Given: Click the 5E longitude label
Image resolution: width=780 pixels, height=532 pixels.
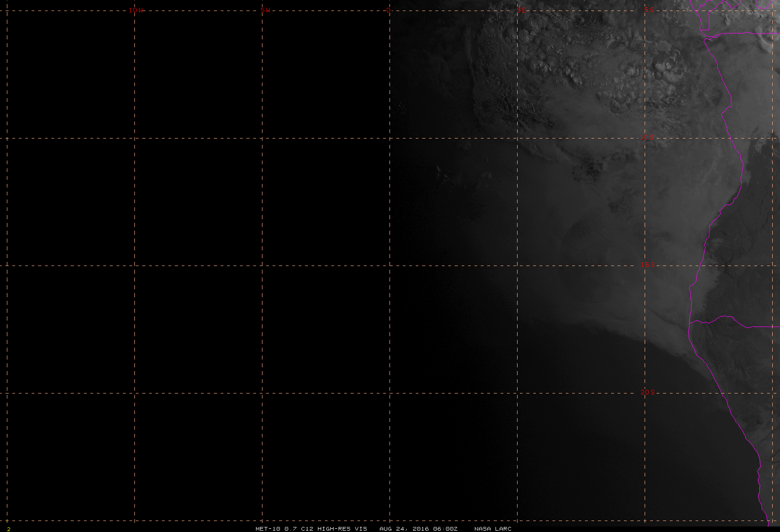Looking at the screenshot, I should pyautogui.click(x=521, y=10).
